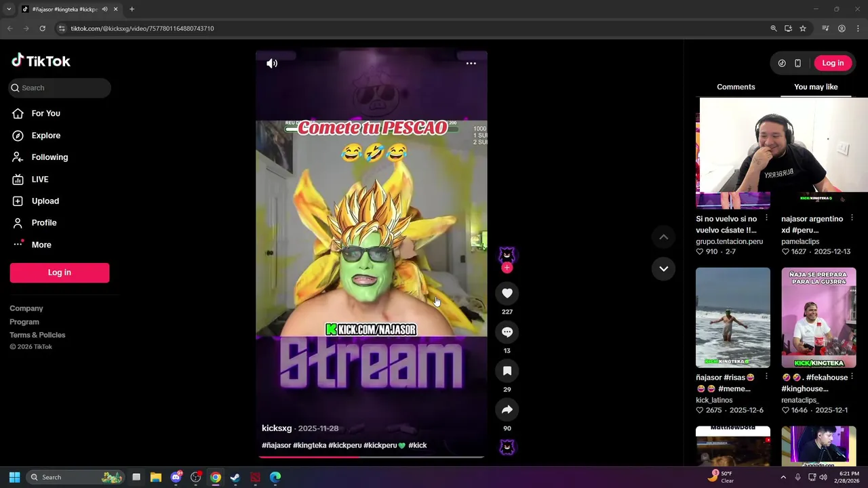Image resolution: width=868 pixels, height=488 pixels.
Task: Follow the creator via the red plus badge
Action: 507,268
